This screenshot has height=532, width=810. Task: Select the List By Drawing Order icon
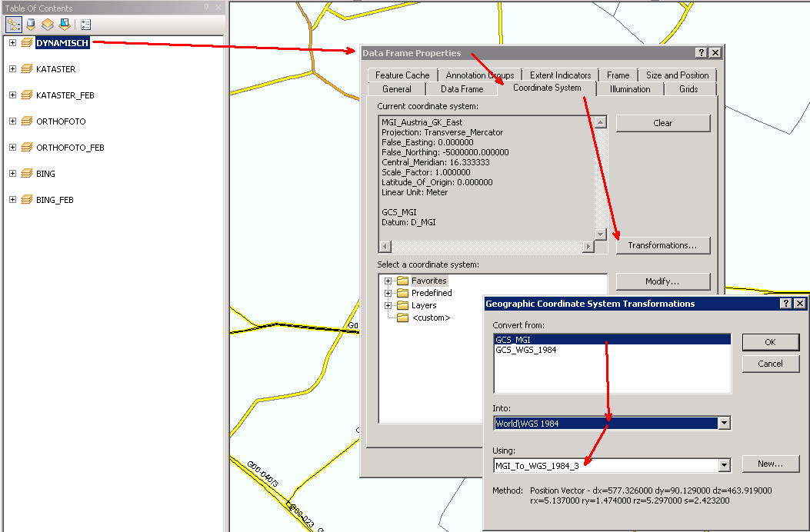point(12,24)
